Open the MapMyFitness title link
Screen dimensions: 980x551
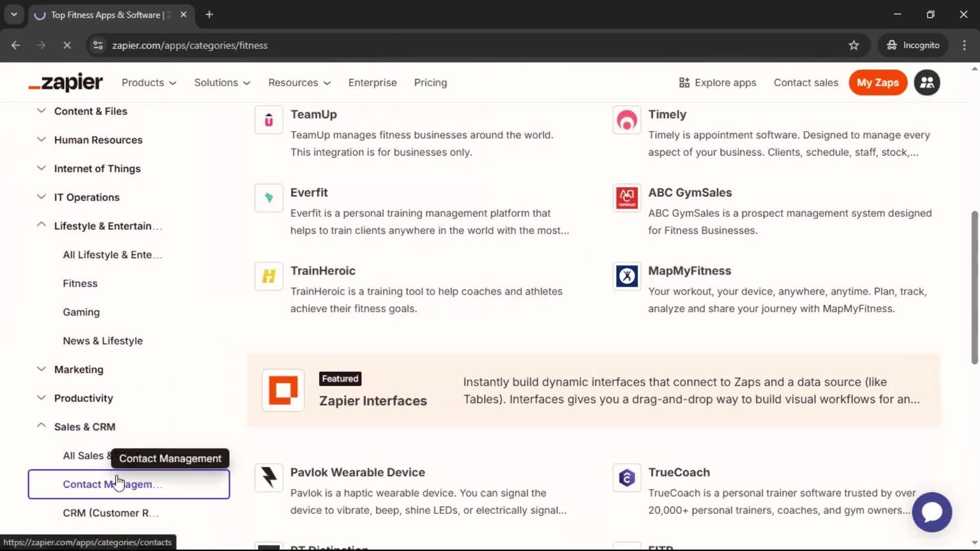pos(690,270)
